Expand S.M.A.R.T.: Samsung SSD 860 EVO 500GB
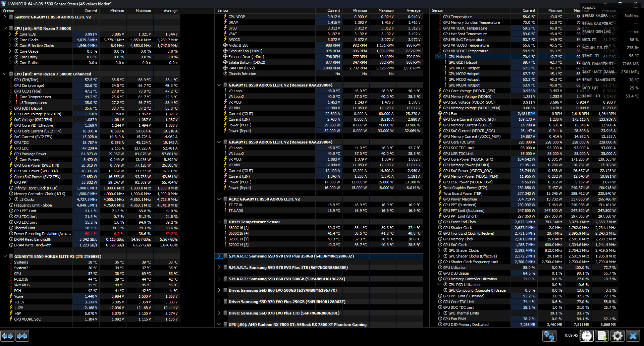Viewport: 644px width, 346px height. pyautogui.click(x=219, y=279)
